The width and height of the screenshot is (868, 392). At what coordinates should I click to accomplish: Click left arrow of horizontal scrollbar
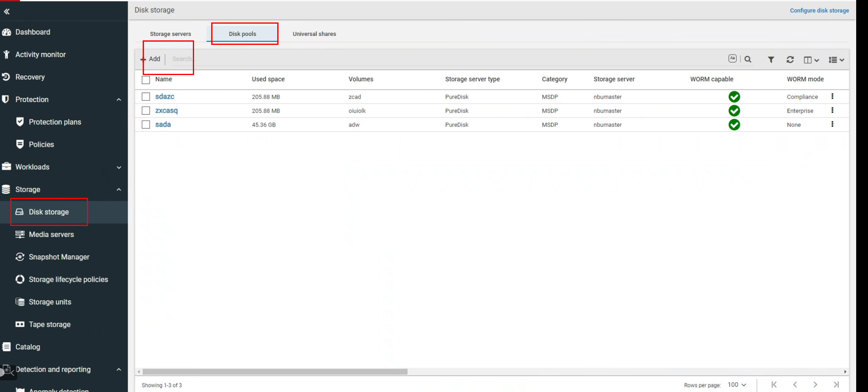click(x=139, y=372)
